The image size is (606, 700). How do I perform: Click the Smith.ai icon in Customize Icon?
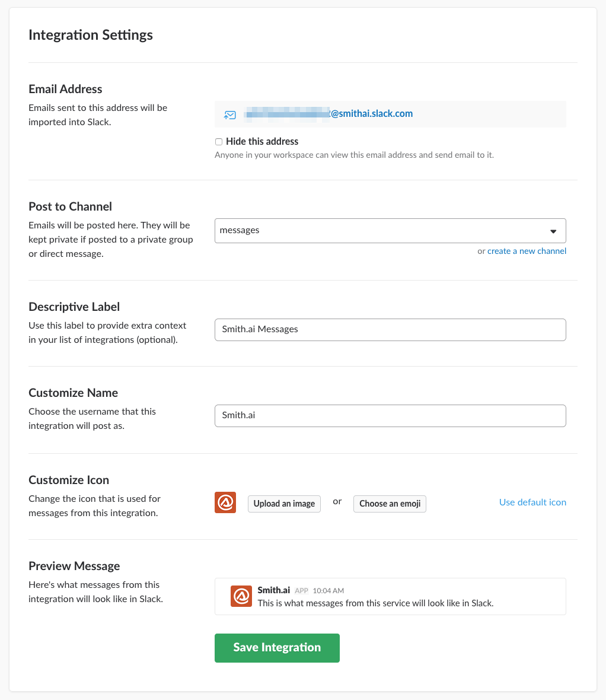pos(225,502)
